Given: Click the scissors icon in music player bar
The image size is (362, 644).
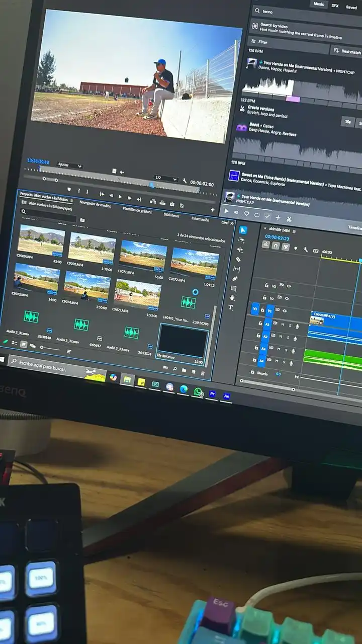Looking at the screenshot, I should pos(289,219).
